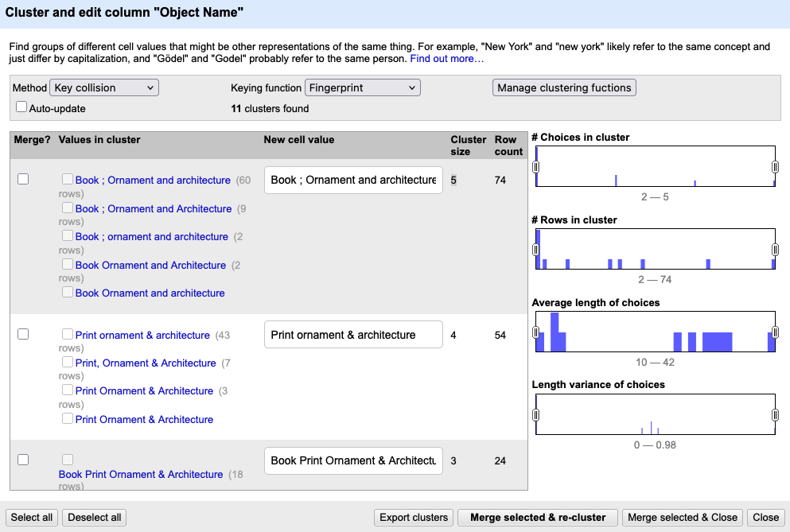Tick checkbox beside 'Print Ornament & Architecture' (3 rows)
790x532 pixels.
[68, 390]
